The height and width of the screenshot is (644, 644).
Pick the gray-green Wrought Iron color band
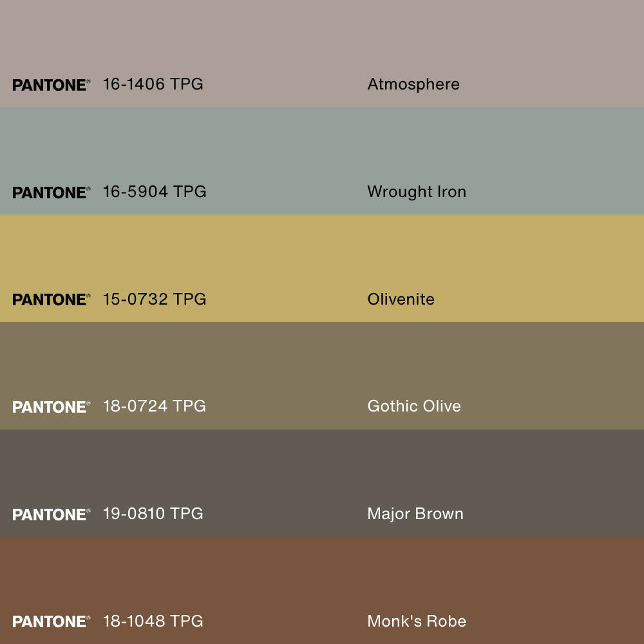pos(322,145)
